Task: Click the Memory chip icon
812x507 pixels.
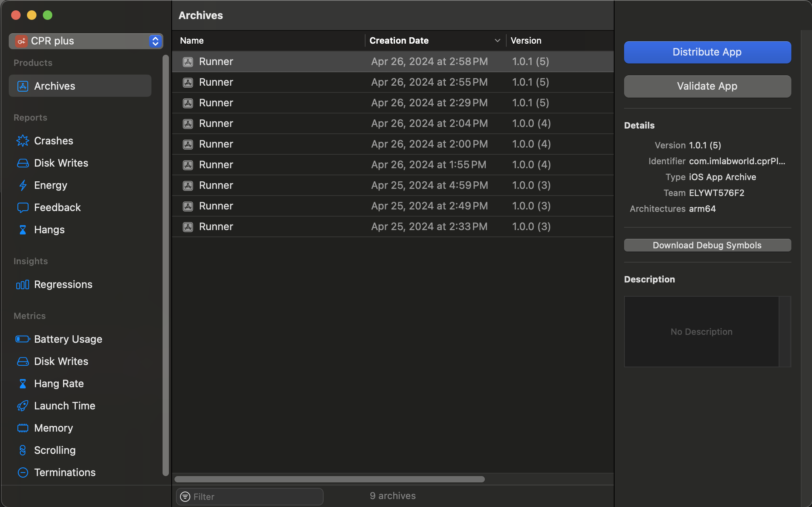Action: pos(23,428)
